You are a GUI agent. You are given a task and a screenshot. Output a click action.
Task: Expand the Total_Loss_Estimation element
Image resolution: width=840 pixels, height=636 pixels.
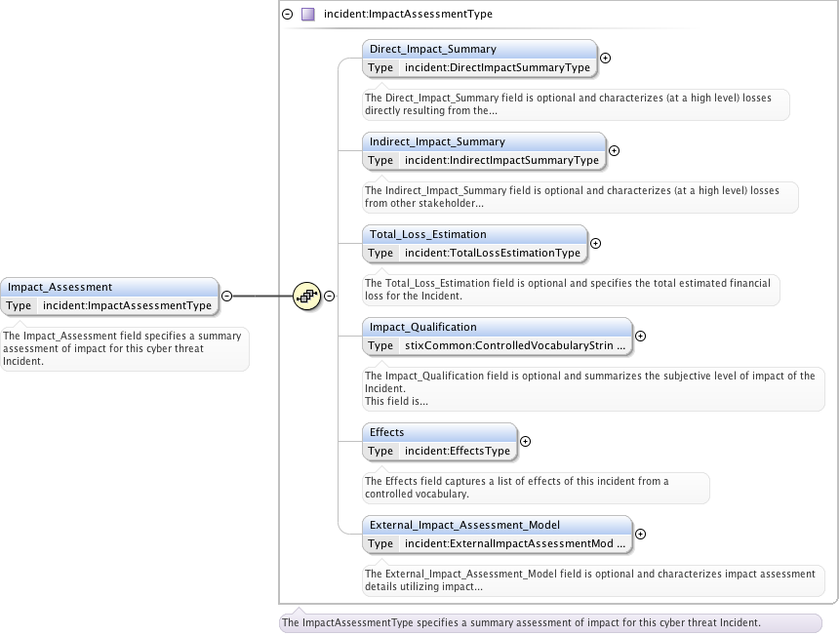click(x=596, y=243)
